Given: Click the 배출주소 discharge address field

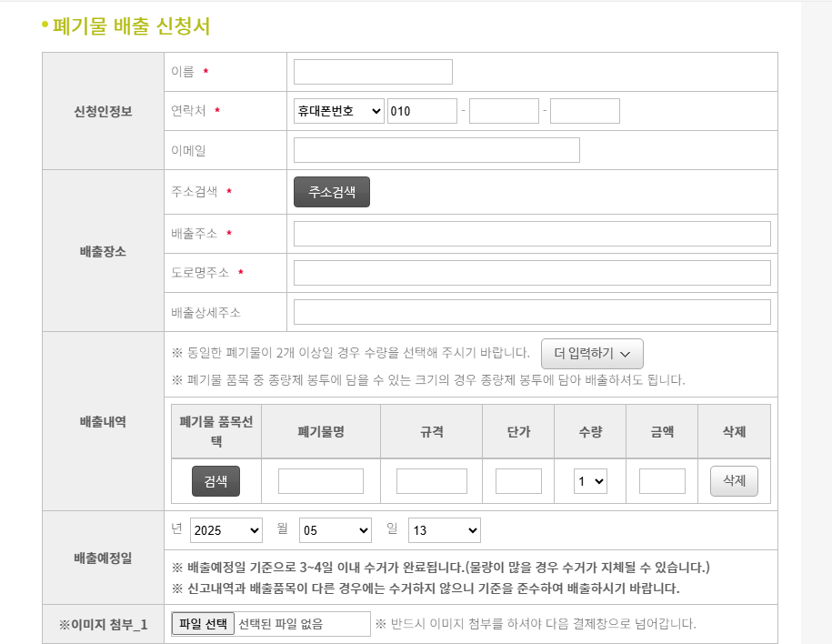Looking at the screenshot, I should (531, 233).
